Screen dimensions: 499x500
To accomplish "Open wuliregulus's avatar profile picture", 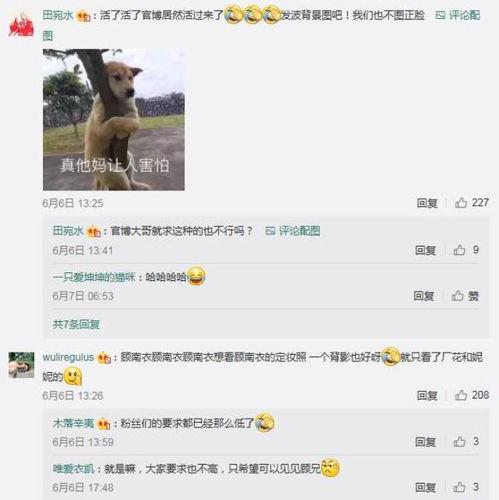I will 21,365.
